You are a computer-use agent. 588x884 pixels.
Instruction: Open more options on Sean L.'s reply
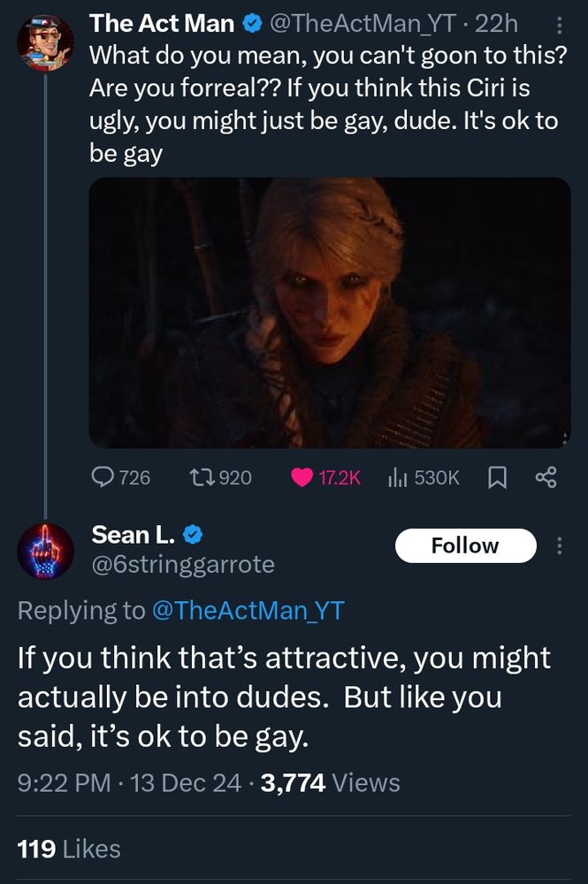[558, 545]
